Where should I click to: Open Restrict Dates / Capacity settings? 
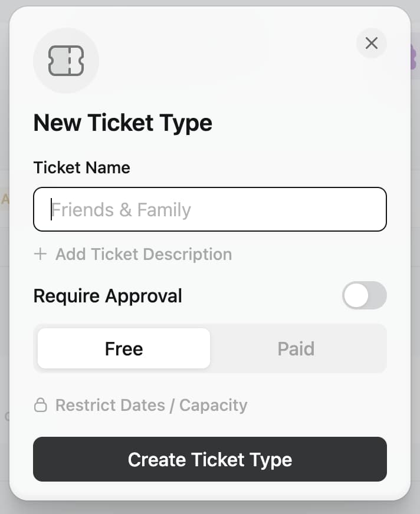pos(151,406)
